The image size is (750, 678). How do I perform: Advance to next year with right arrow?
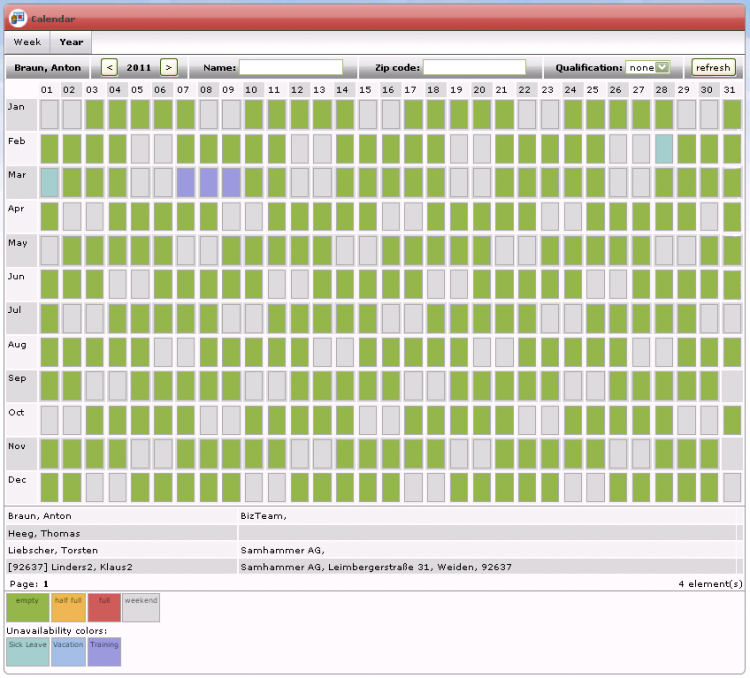coord(169,67)
